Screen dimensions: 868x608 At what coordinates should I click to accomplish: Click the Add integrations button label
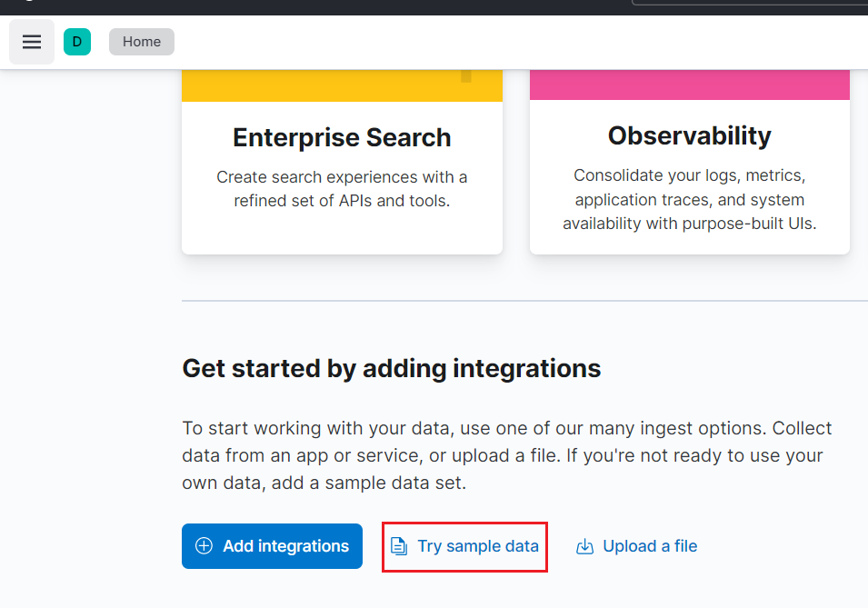[x=285, y=546]
